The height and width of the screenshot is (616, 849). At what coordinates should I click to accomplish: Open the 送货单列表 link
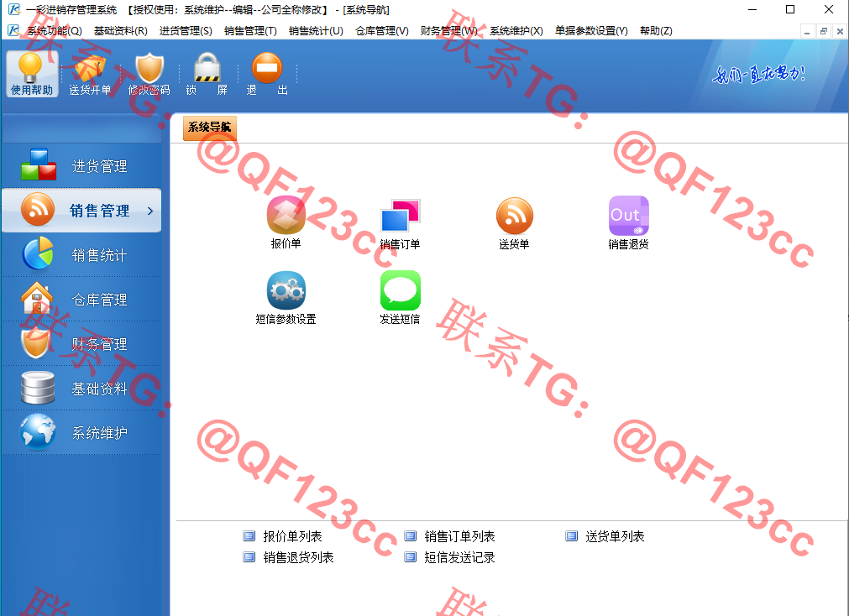pos(615,536)
